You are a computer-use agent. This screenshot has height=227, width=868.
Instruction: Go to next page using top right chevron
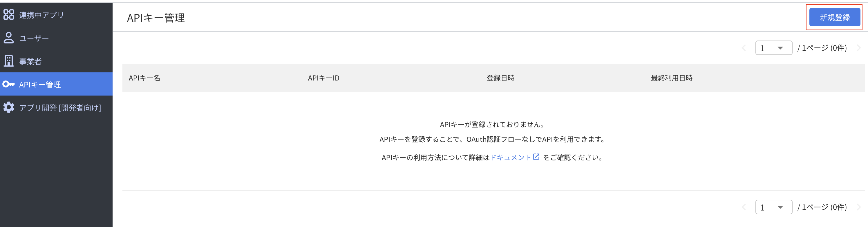(x=858, y=48)
